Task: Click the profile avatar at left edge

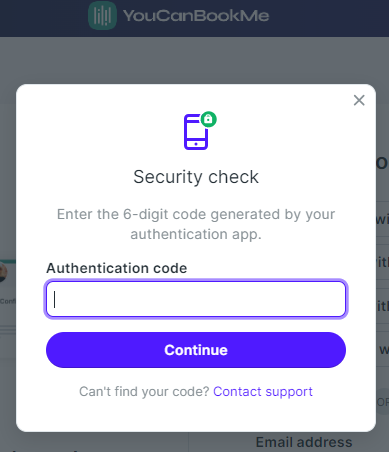Action: point(3,272)
